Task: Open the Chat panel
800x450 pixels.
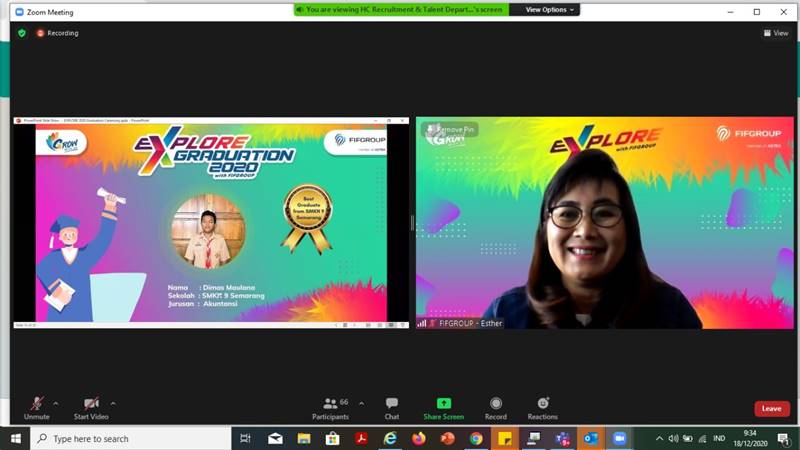Action: pyautogui.click(x=392, y=407)
